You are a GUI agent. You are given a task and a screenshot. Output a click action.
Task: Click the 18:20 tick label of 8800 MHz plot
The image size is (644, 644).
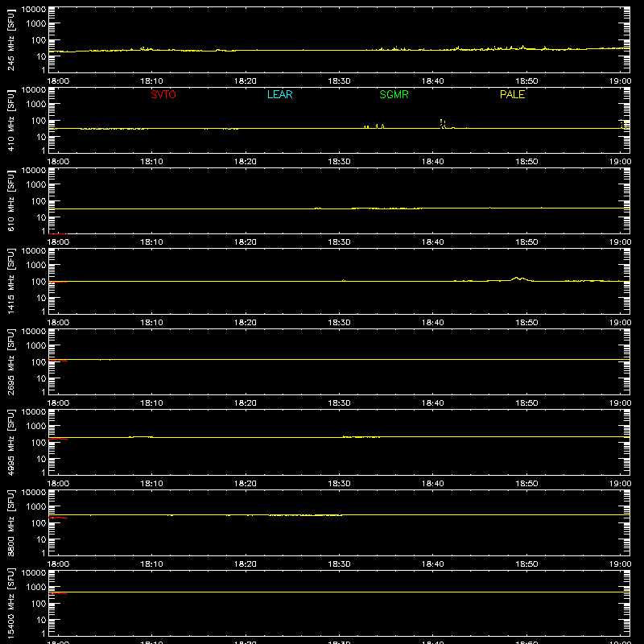pos(246,564)
